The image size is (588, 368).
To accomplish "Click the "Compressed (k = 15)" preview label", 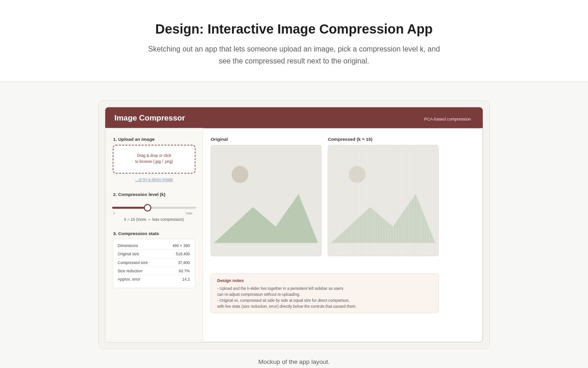I will [350, 139].
